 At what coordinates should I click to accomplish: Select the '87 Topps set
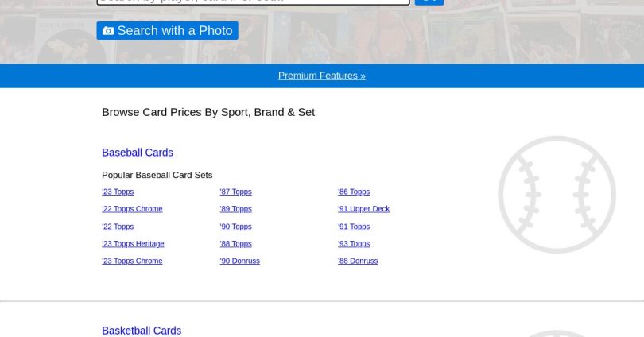point(235,192)
